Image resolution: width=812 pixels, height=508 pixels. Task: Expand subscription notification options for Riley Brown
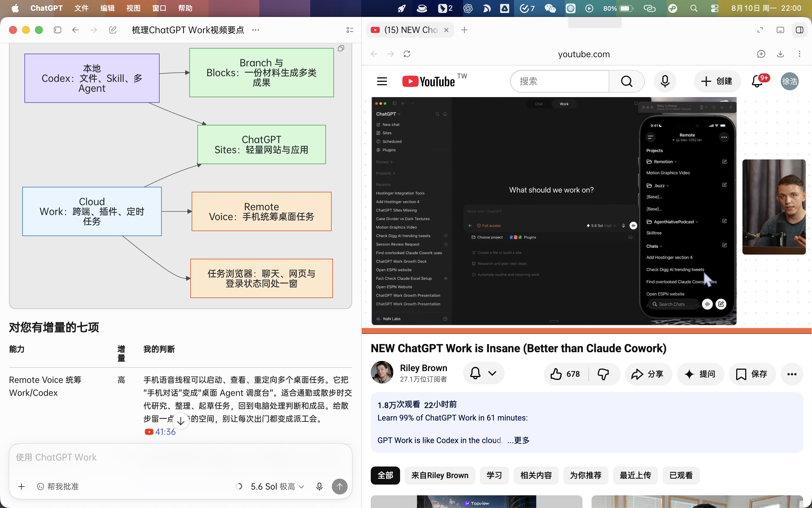[x=484, y=373]
